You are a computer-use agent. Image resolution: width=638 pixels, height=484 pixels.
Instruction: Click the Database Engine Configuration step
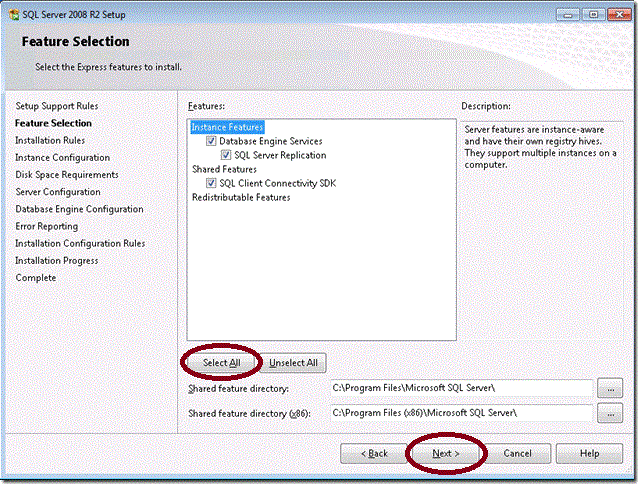coord(79,209)
